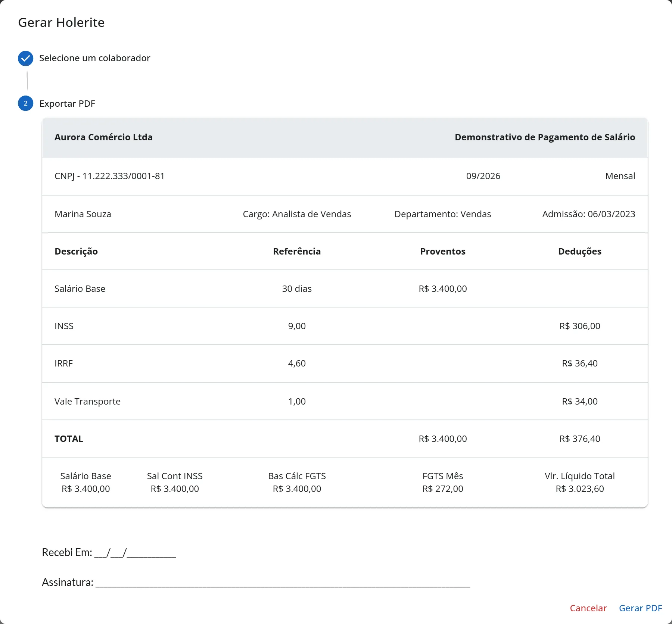Click 'Admissão: 06/03/2023' text
This screenshot has width=672, height=624.
click(589, 214)
